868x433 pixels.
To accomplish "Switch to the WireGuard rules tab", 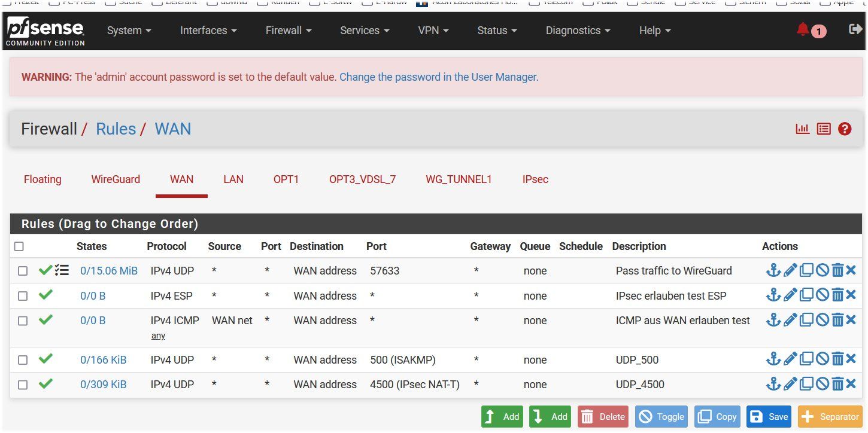I will 116,179.
